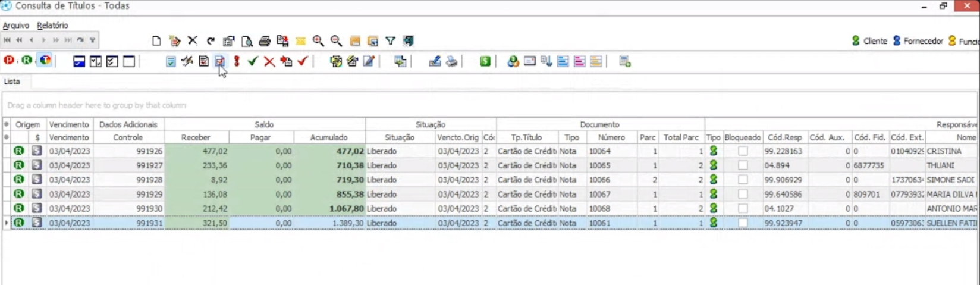The height and width of the screenshot is (285, 980).
Task: Click the black X delete icon in top toolbar
Action: point(192,41)
